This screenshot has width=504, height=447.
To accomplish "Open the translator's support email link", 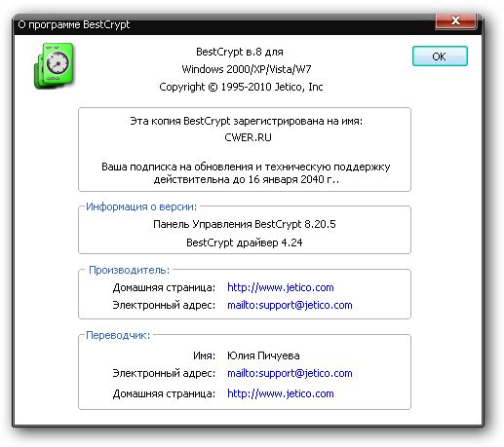I will [290, 373].
